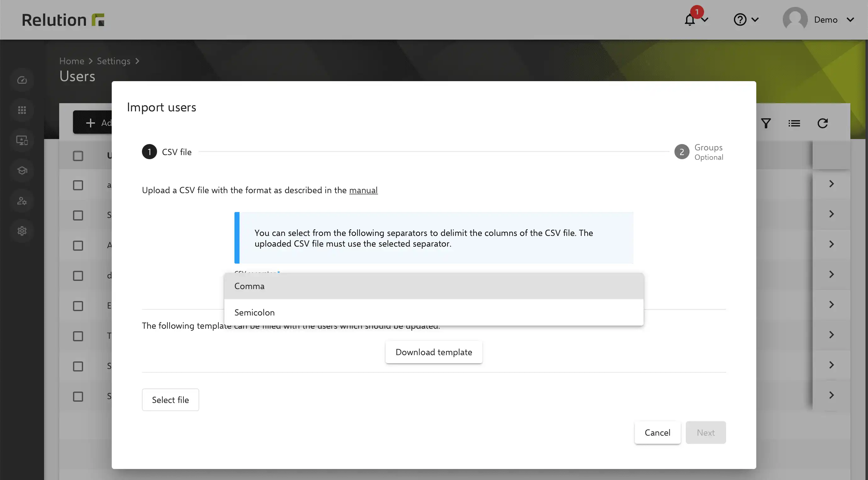Viewport: 868px width, 480px height.
Task: Open the settings gear sidebar icon
Action: pos(22,231)
